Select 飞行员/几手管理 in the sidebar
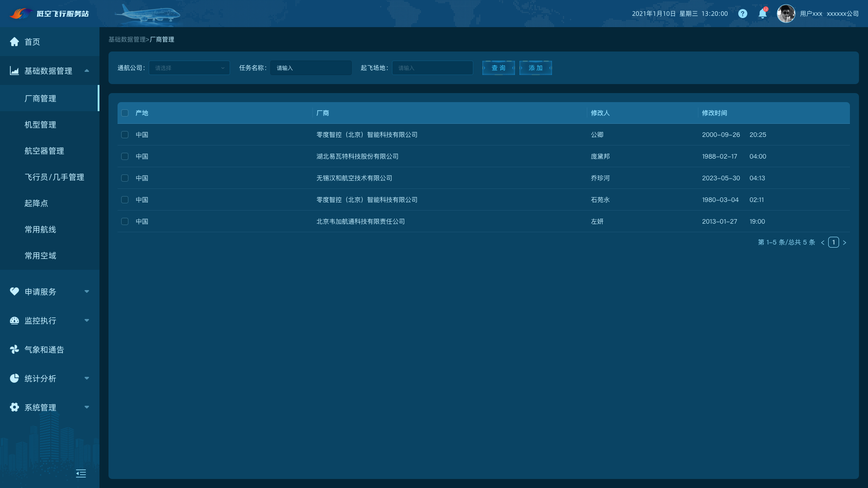Screen dimensions: 868x488 coord(50,177)
